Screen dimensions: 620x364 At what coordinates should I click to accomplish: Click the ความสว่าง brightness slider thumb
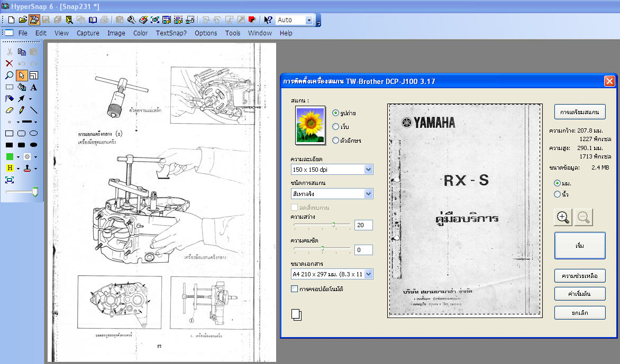pyautogui.click(x=334, y=225)
